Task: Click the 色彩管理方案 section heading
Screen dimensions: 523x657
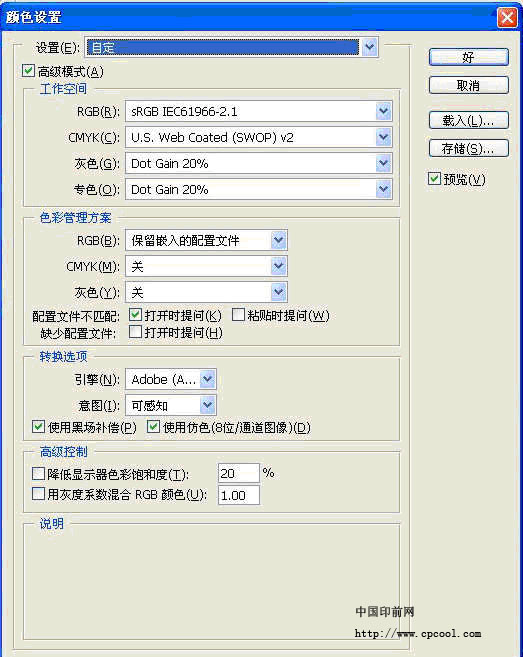Action: tap(75, 218)
